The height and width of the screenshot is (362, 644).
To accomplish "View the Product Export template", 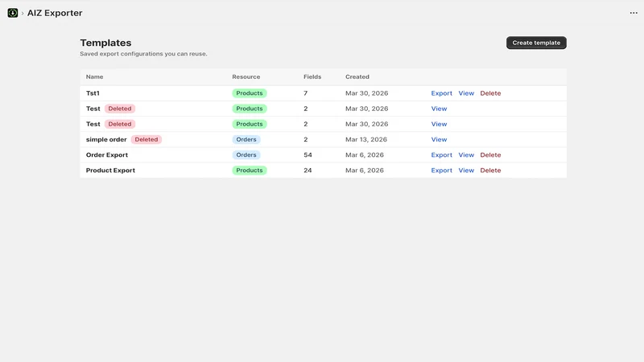I will click(x=466, y=171).
